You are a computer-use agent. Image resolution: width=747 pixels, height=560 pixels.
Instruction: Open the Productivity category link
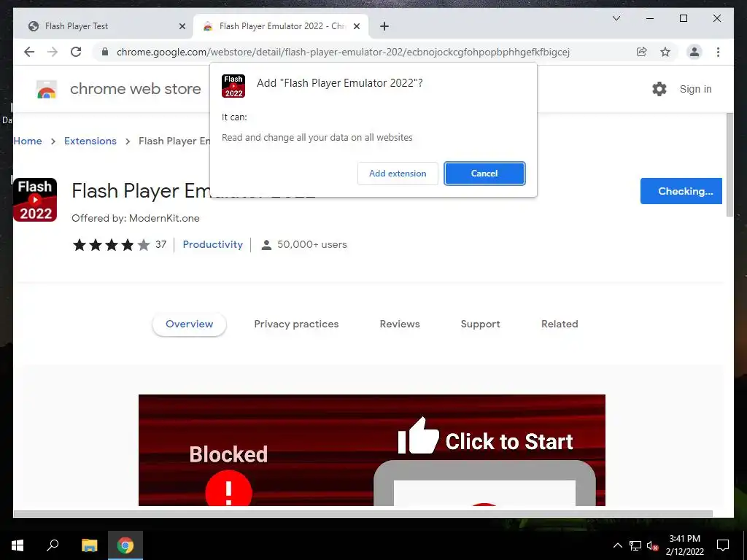pos(212,244)
